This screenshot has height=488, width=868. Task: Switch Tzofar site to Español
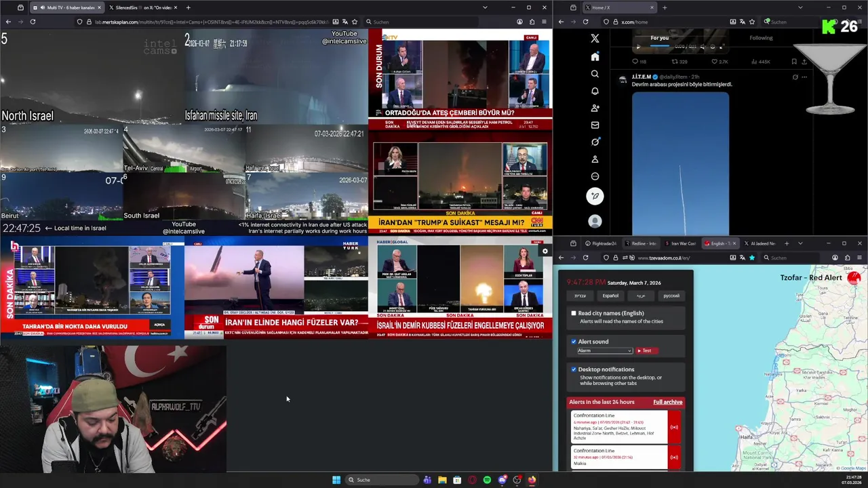[610, 296]
